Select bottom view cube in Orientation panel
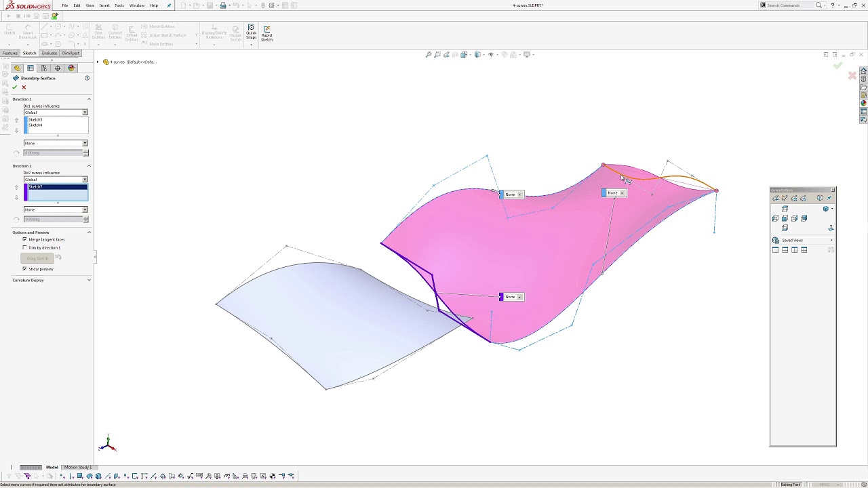Image resolution: width=868 pixels, height=488 pixels. [785, 228]
